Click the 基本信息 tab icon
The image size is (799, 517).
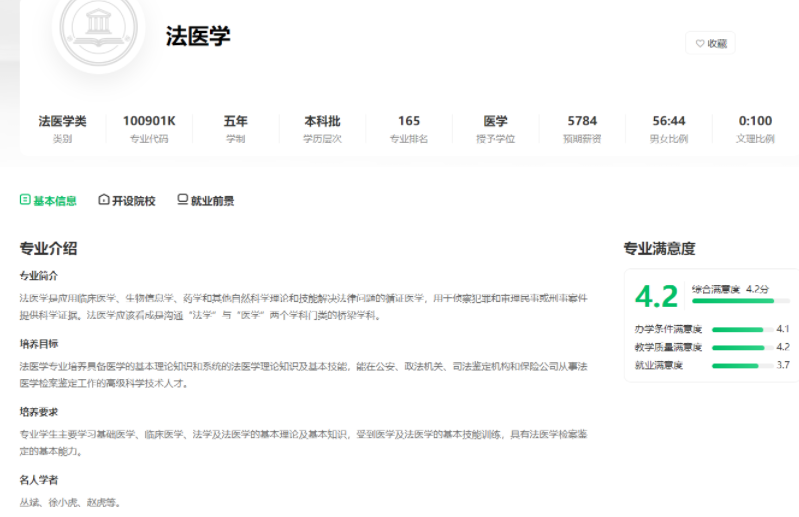[25, 200]
